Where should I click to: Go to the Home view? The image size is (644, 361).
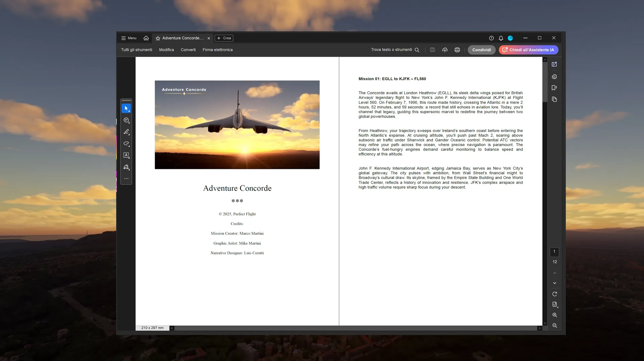click(146, 38)
